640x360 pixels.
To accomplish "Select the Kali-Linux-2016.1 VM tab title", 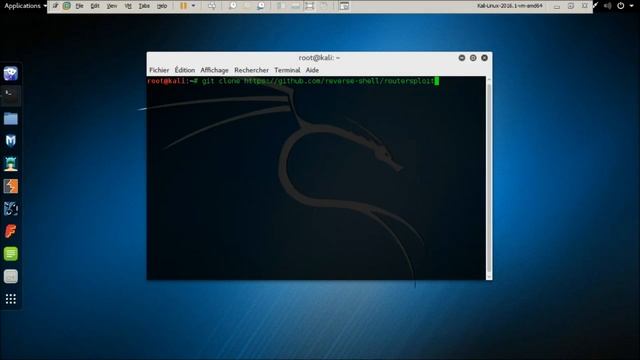I will [510, 6].
